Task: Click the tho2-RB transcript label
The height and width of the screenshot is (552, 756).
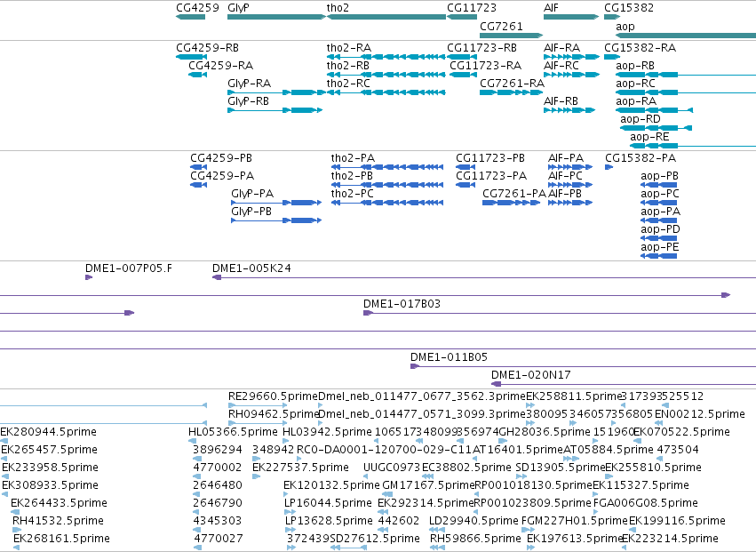Action: tap(348, 66)
